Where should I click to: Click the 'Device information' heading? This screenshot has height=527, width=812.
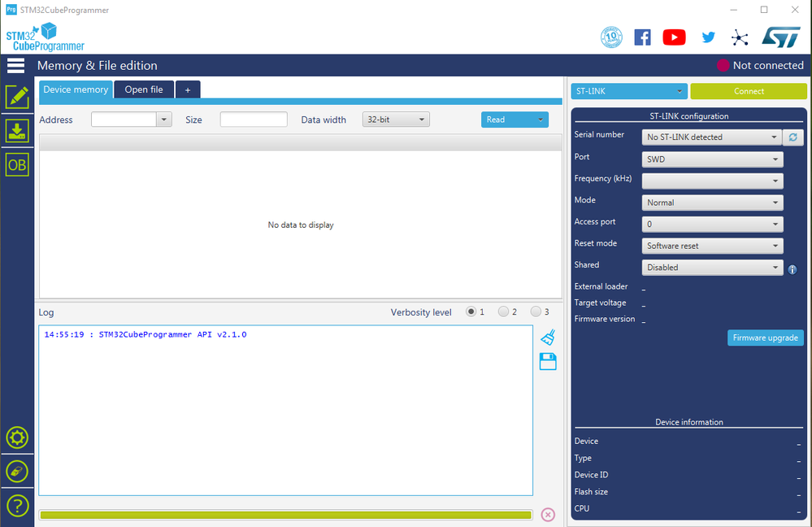click(689, 422)
